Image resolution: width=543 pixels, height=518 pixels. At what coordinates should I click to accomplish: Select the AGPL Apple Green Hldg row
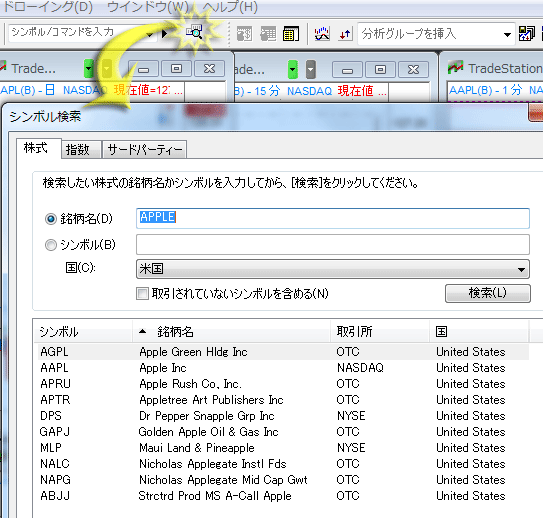pos(283,352)
